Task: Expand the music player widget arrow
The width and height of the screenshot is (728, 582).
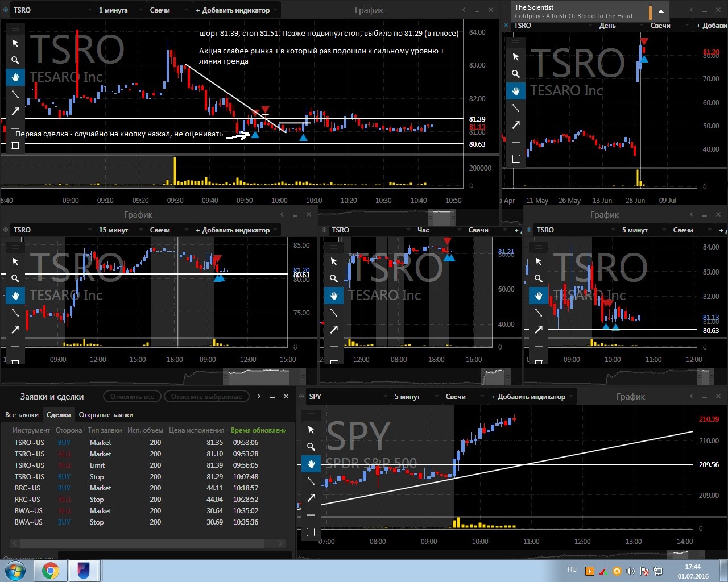Action: point(661,11)
